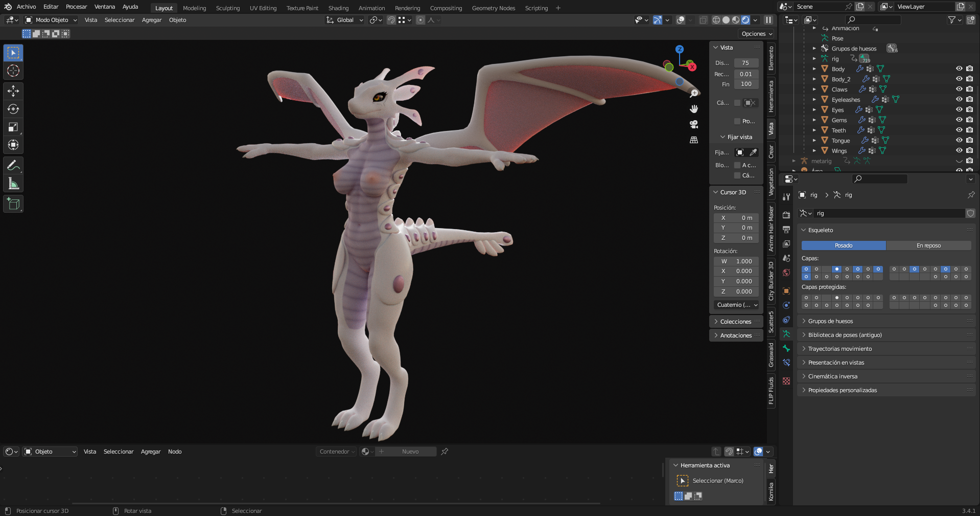Viewport: 980px width, 516px height.
Task: Expand the Gems object in outliner
Action: click(814, 120)
